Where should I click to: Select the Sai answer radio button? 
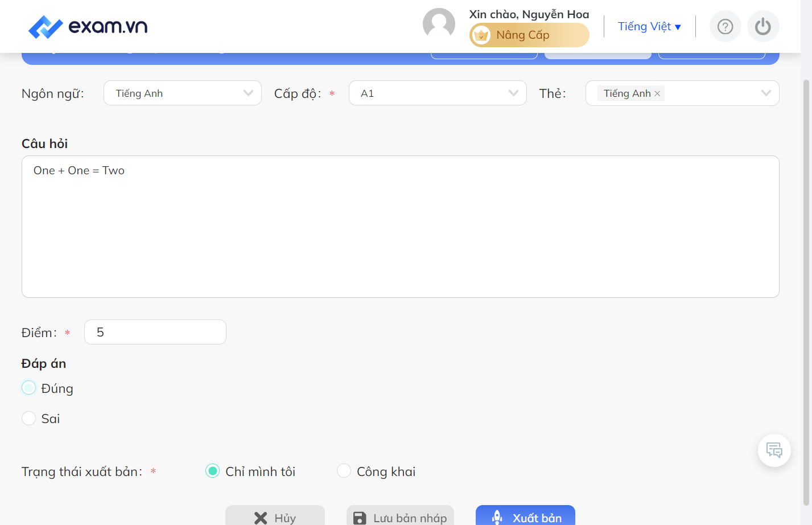coord(28,419)
